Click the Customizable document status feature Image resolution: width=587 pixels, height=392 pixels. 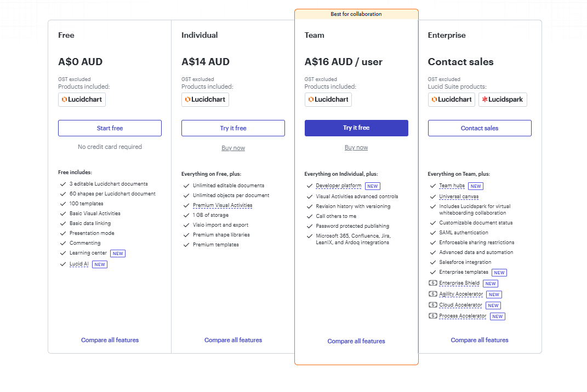click(476, 223)
